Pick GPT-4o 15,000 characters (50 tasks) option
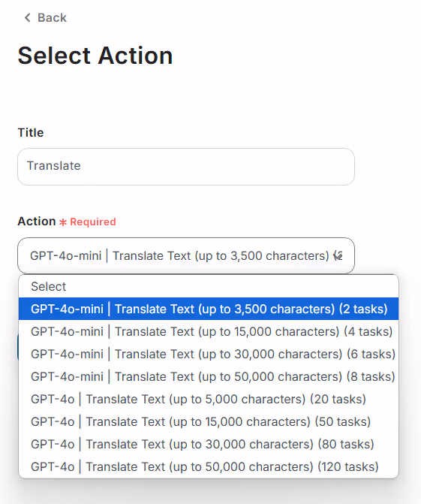Viewport: 421px width, 504px height. 209,421
